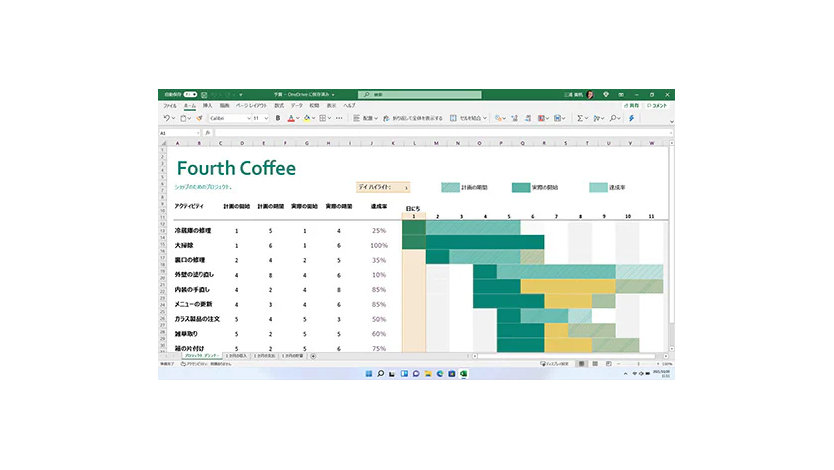Open the font color dropdown arrow
Screen dimensions: 834x470
(x=298, y=119)
